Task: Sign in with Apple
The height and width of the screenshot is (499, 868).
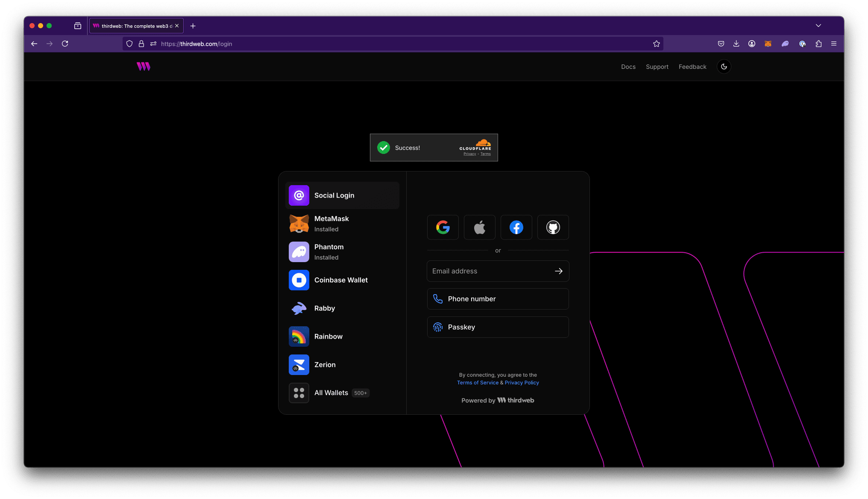Action: pyautogui.click(x=479, y=227)
